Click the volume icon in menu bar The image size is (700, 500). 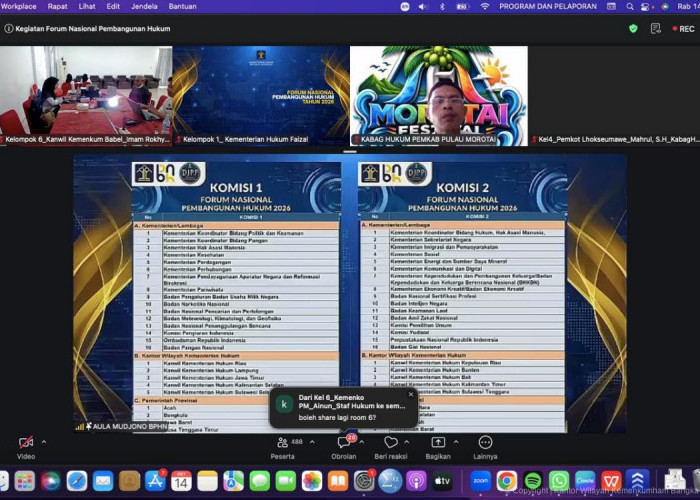click(x=423, y=6)
